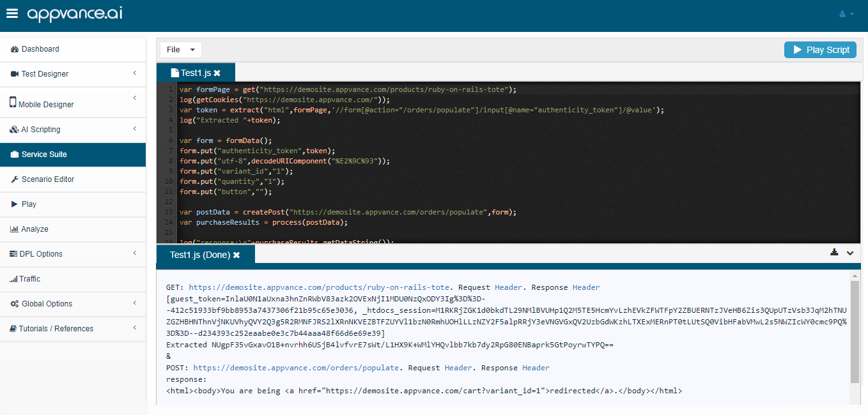Expand the Test Designer chevron

coord(135,73)
